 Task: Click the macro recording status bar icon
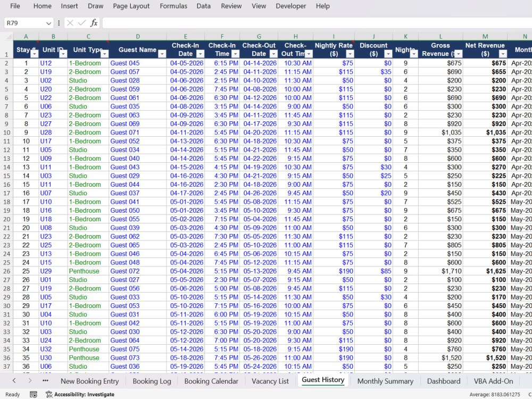coord(33,394)
